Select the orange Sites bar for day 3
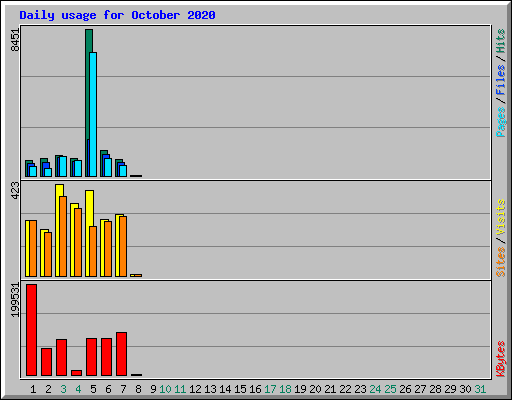Screen dimensions: 512x400 63,236
